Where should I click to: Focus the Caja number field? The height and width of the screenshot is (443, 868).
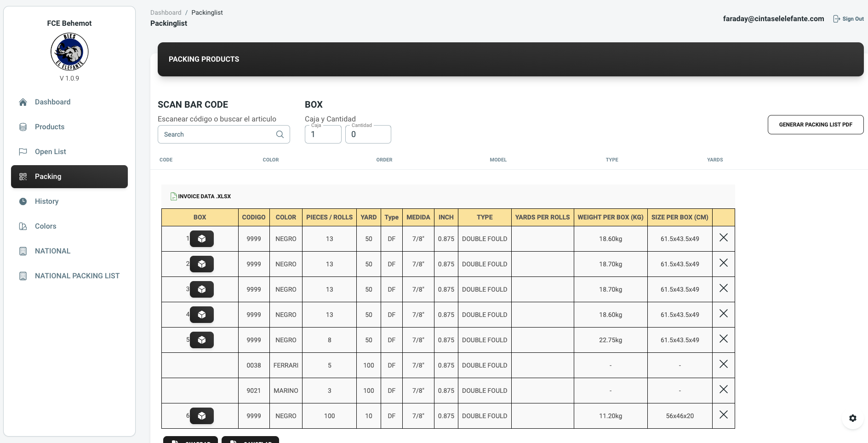[323, 135]
